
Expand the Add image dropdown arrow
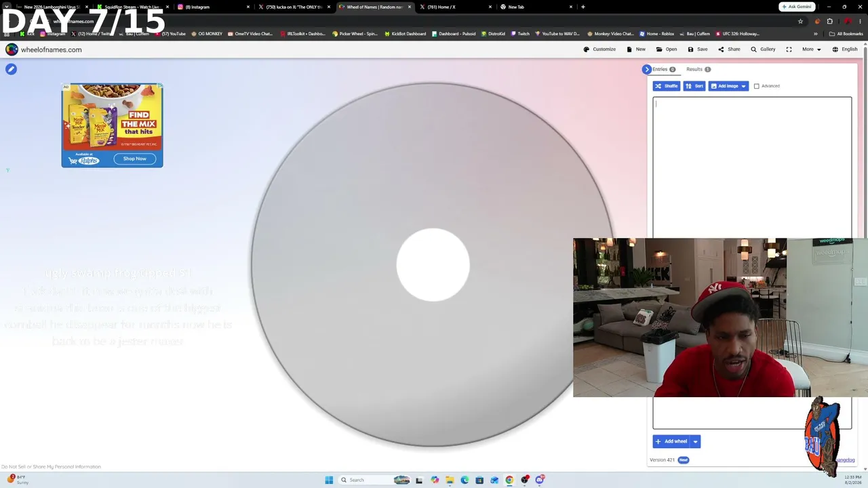pos(744,86)
